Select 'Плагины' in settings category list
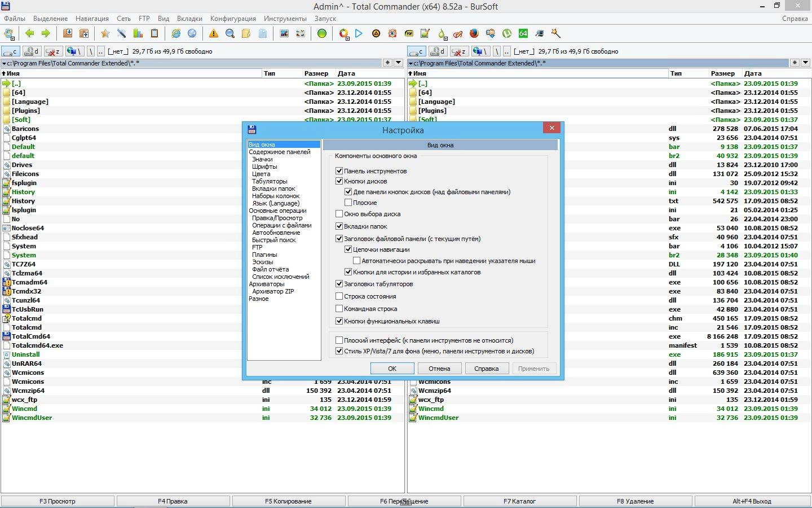812x508 pixels. [x=264, y=255]
